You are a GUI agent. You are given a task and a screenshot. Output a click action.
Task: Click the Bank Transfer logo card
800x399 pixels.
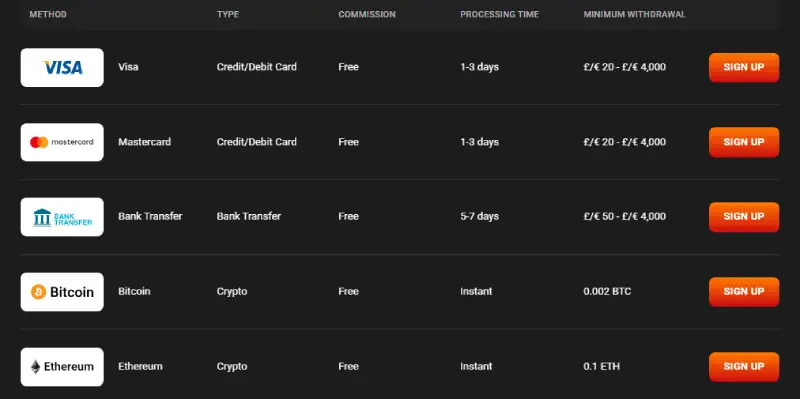pyautogui.click(x=62, y=217)
